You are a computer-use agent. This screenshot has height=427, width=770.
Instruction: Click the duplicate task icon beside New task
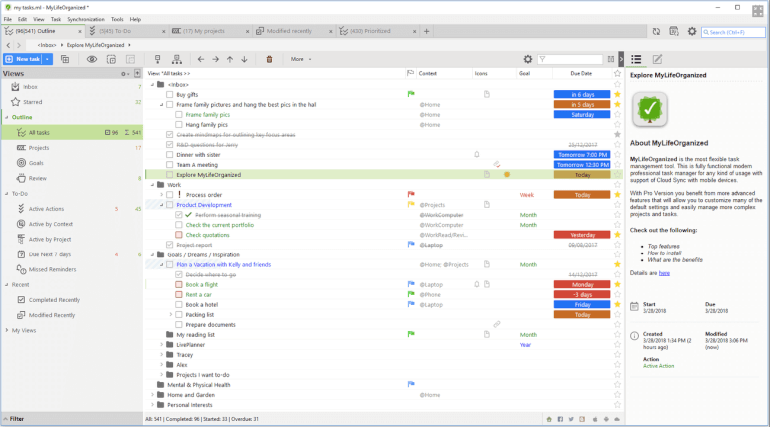pos(65,59)
